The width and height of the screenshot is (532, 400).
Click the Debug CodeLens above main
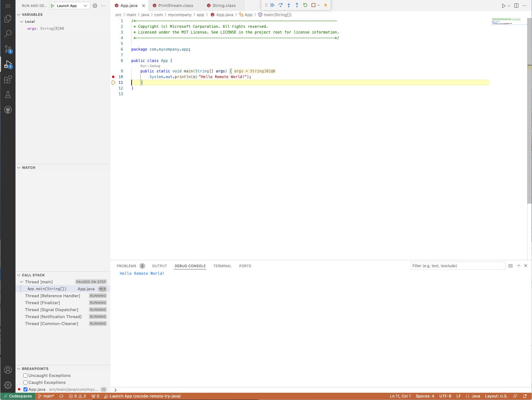(155, 66)
